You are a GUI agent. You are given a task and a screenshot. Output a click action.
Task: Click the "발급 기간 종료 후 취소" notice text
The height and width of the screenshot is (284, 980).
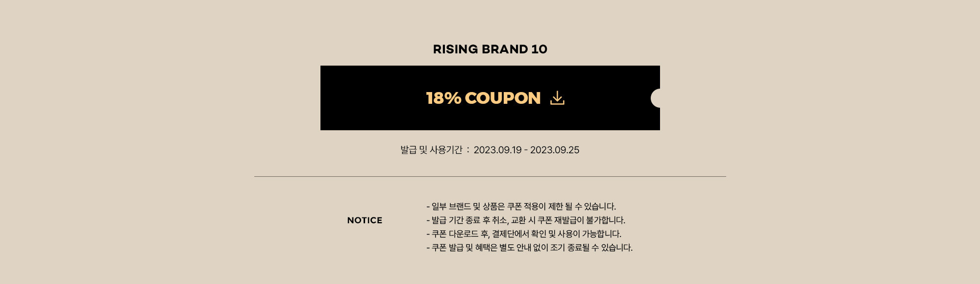click(x=469, y=220)
